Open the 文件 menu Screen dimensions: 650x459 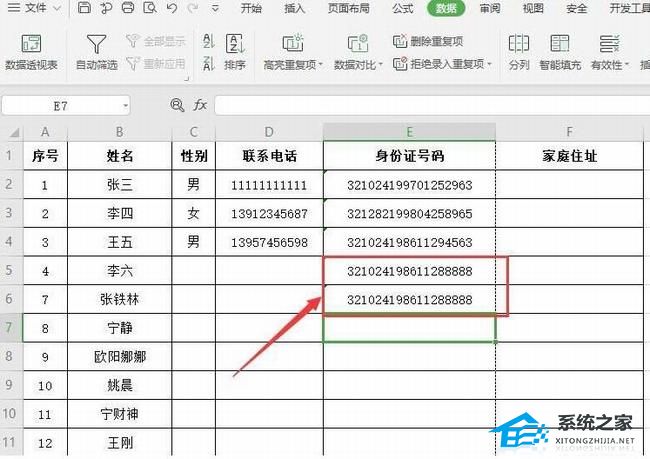point(35,7)
